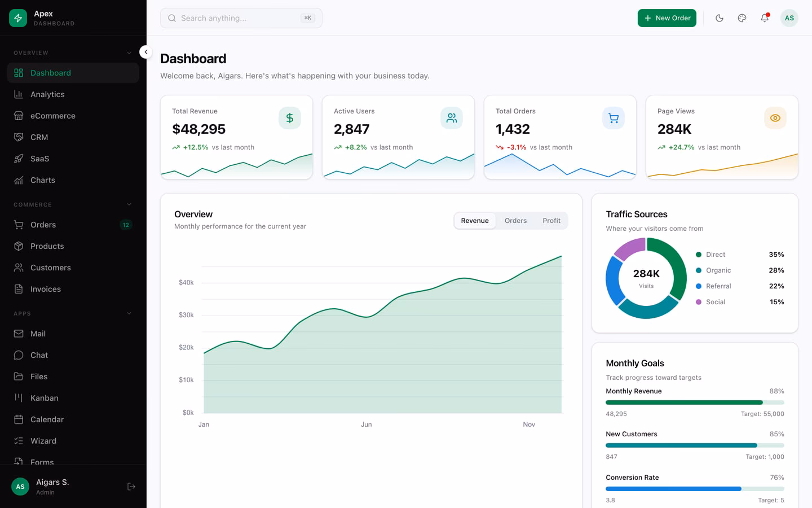812x508 pixels.
Task: Collapse the Overview sidebar section
Action: [73, 52]
